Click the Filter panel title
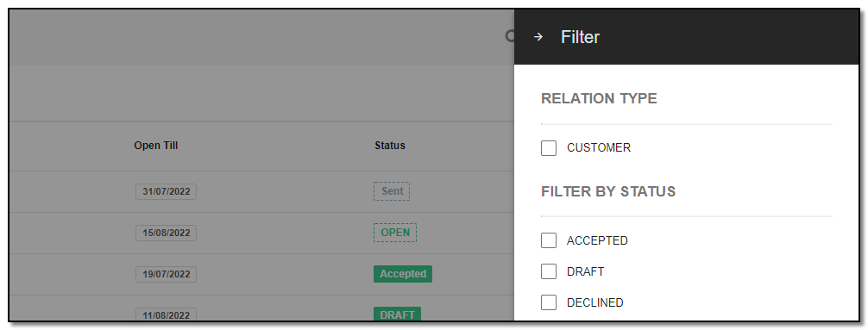868x330 pixels. [580, 37]
